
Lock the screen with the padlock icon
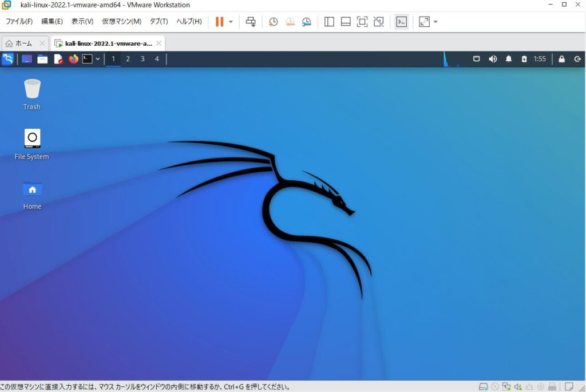coord(562,59)
